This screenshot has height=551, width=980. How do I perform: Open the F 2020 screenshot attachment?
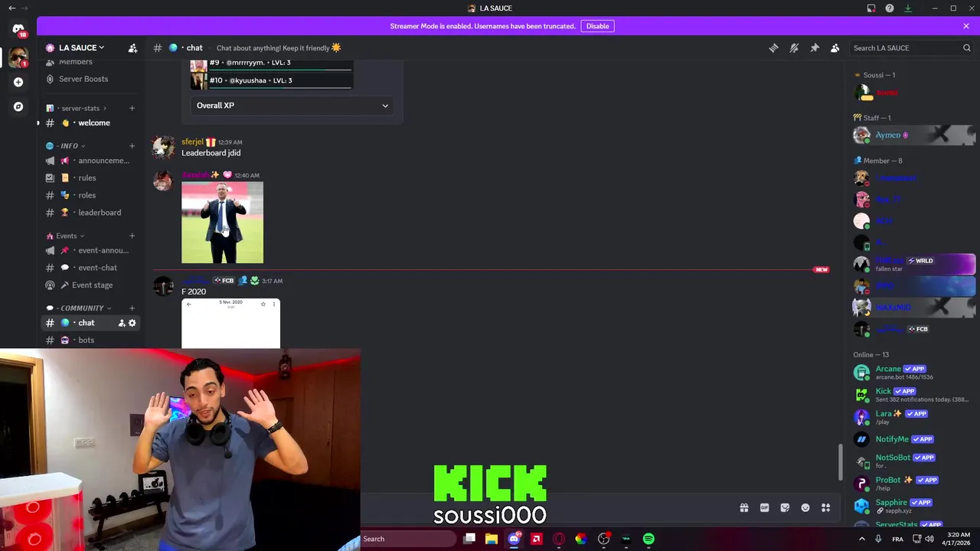coord(230,324)
